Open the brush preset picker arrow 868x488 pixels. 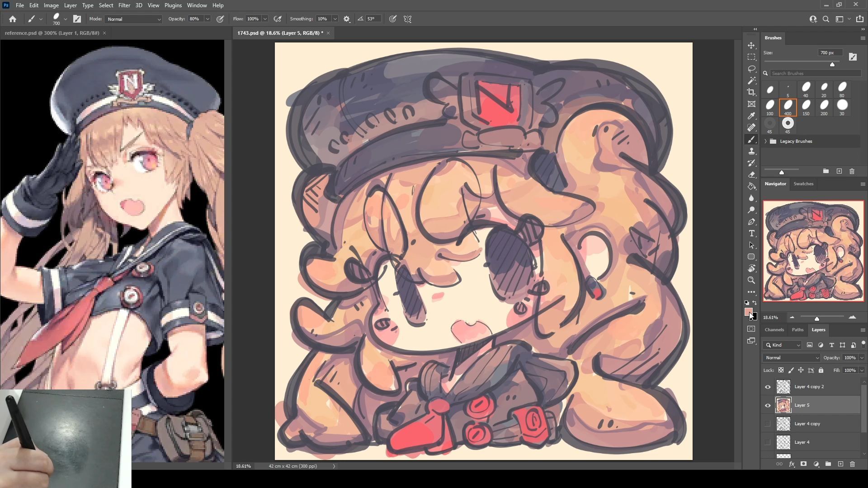pyautogui.click(x=66, y=19)
